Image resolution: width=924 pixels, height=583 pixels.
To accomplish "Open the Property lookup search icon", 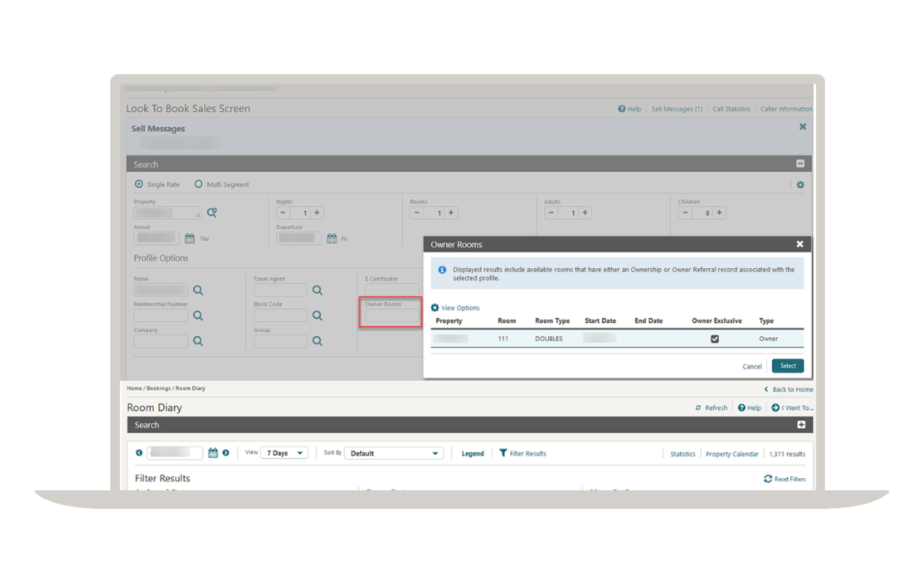I will tap(212, 213).
